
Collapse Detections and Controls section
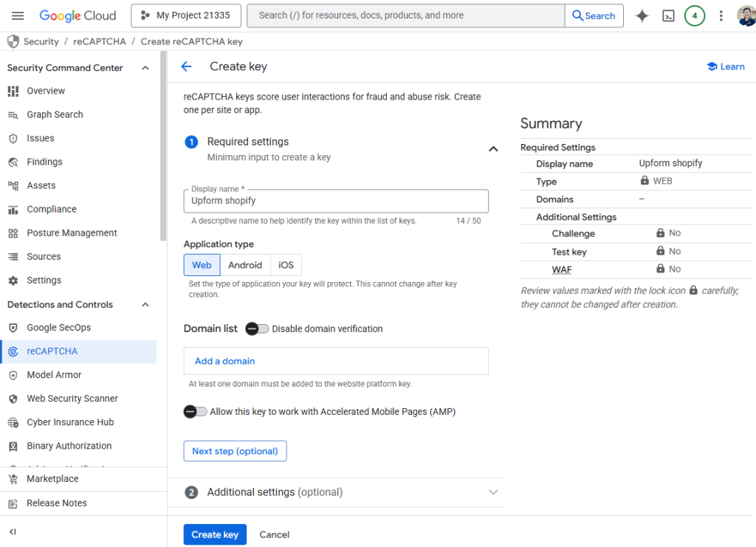coord(145,305)
